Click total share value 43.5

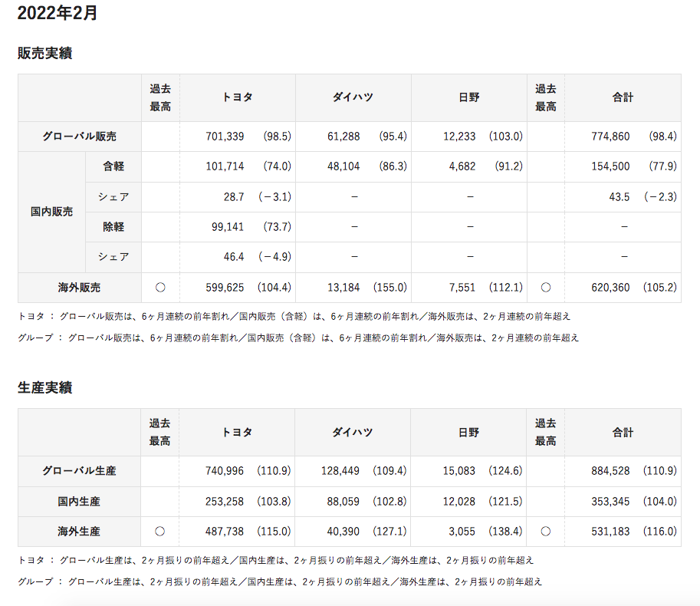tap(619, 197)
